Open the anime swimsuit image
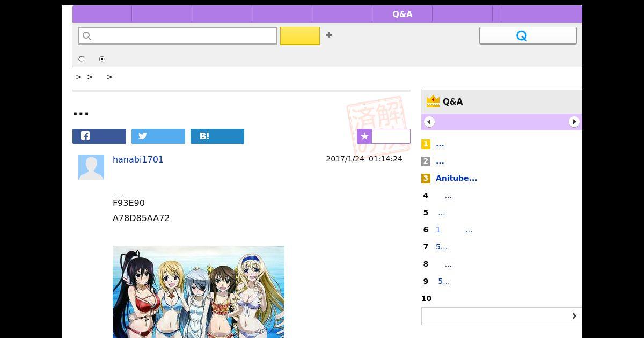 coord(199,292)
